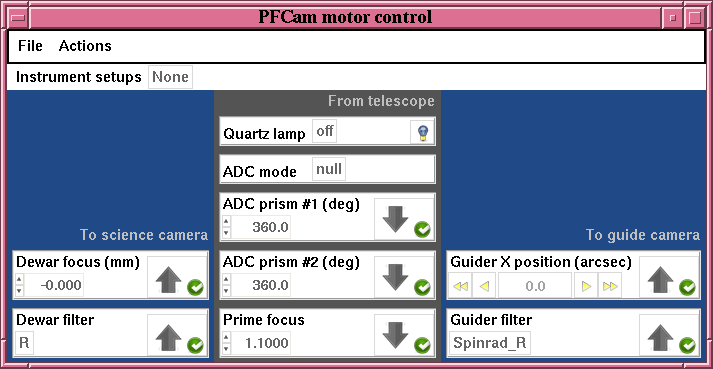
Task: Open the File menu
Action: click(x=30, y=46)
